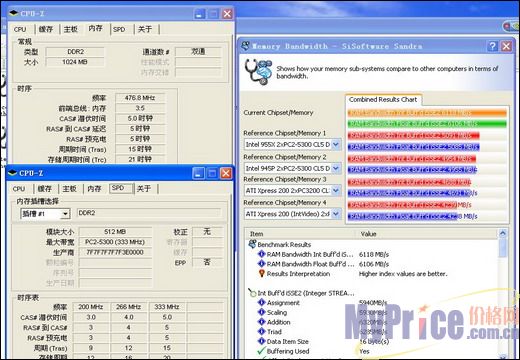
Task: Click results list scrollbar up arrow
Action: pos(503,233)
